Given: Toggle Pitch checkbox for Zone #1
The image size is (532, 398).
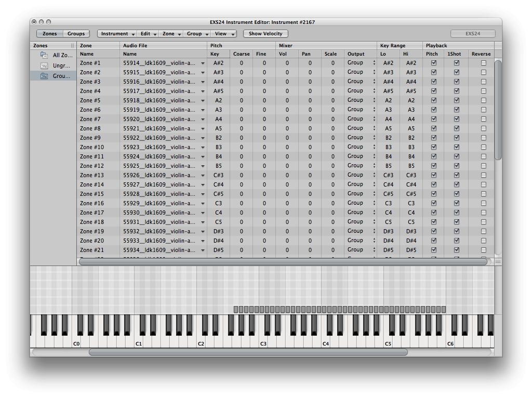Looking at the screenshot, I should tap(434, 63).
